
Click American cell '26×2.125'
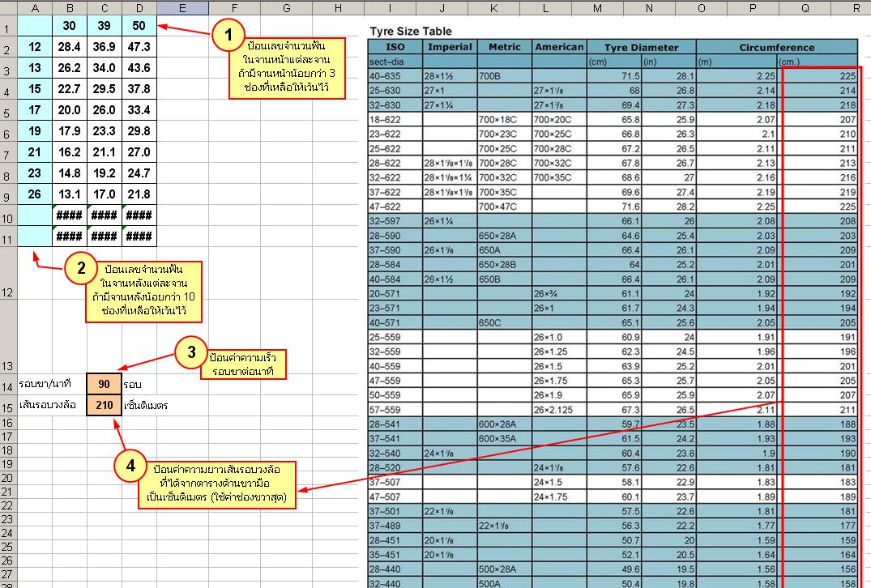click(x=559, y=410)
